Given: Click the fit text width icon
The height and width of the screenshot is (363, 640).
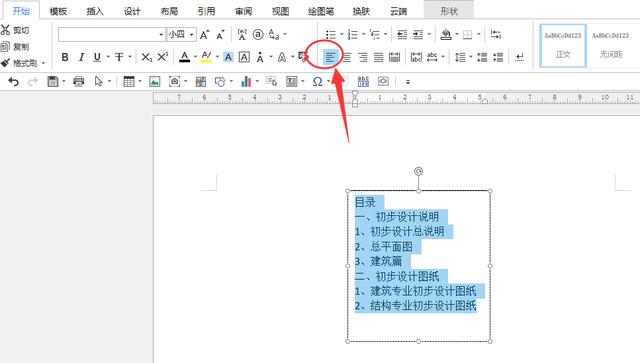Looking at the screenshot, I should click(416, 57).
